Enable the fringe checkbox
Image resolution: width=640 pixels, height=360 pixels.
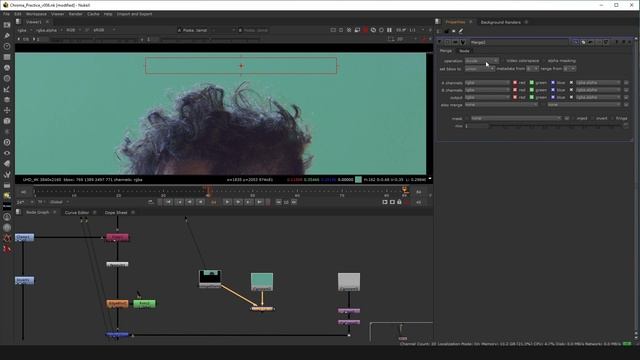(613, 118)
